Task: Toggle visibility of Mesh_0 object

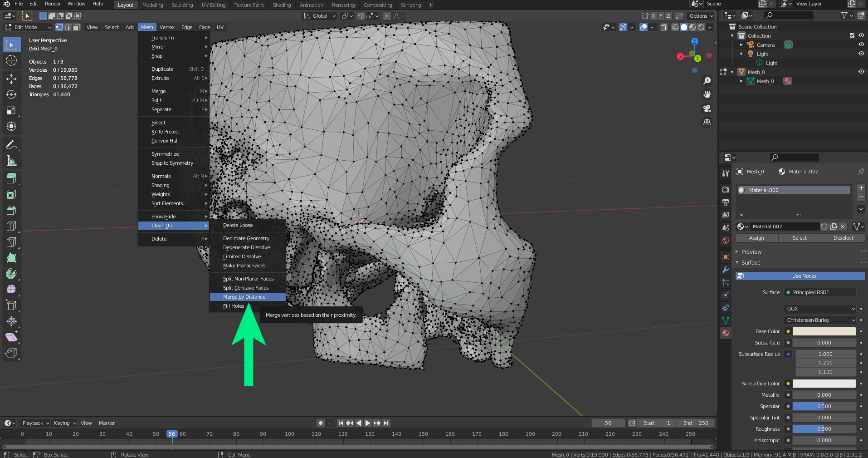Action: (x=861, y=72)
